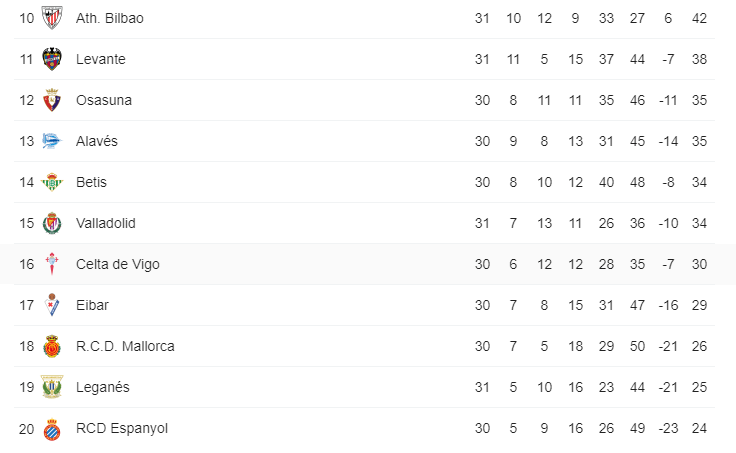736x453 pixels.
Task: Select the R.C.D. Mallorca name link
Action: (125, 346)
